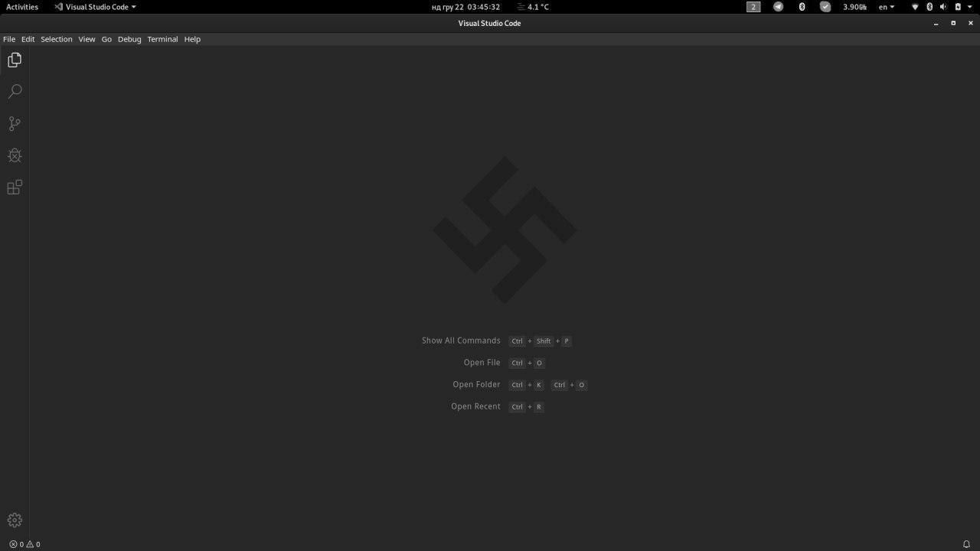
Task: Click the Open File label
Action: pos(482,363)
